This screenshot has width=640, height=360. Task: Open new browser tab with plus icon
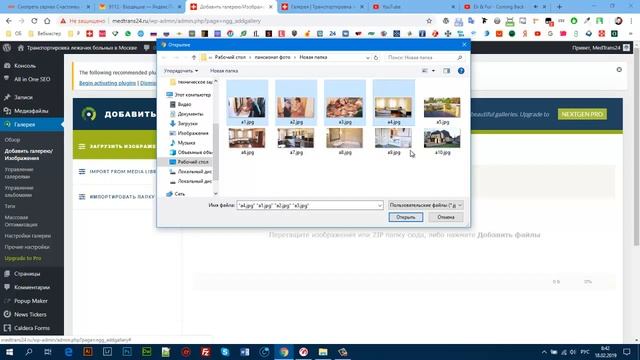560,7
